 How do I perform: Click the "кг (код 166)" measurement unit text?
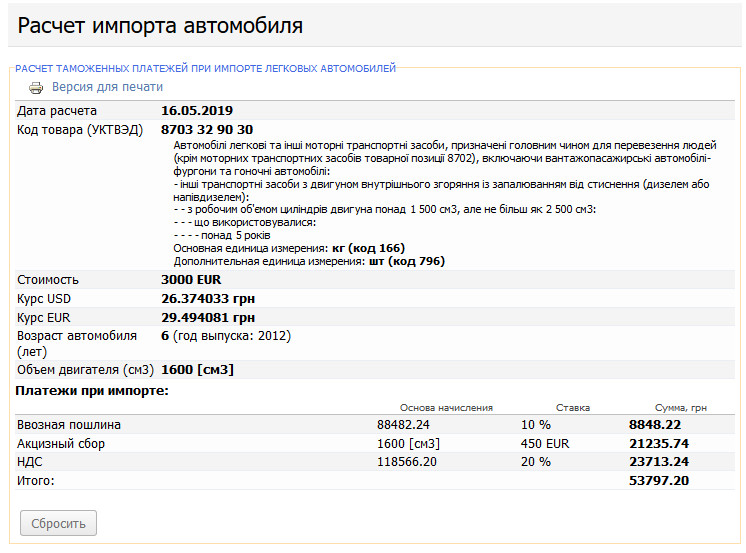coord(368,248)
